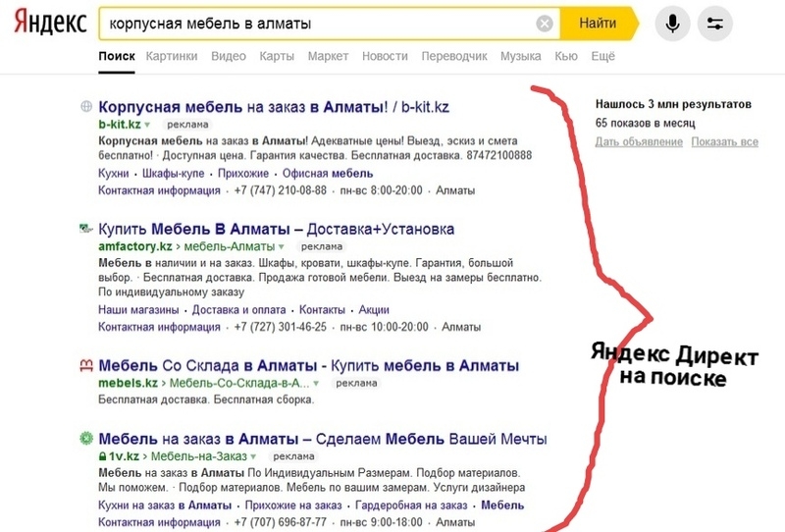Open Контактная информация next to +7 (727) 301-46-25
The height and width of the screenshot is (532, 785).
tap(159, 327)
